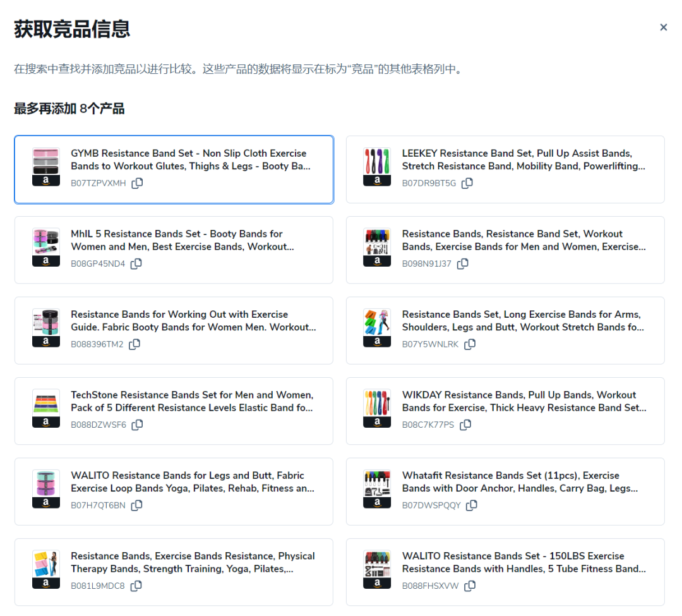682x616 pixels.
Task: Copy ASIN B08GP45ND4
Action: 136,263
